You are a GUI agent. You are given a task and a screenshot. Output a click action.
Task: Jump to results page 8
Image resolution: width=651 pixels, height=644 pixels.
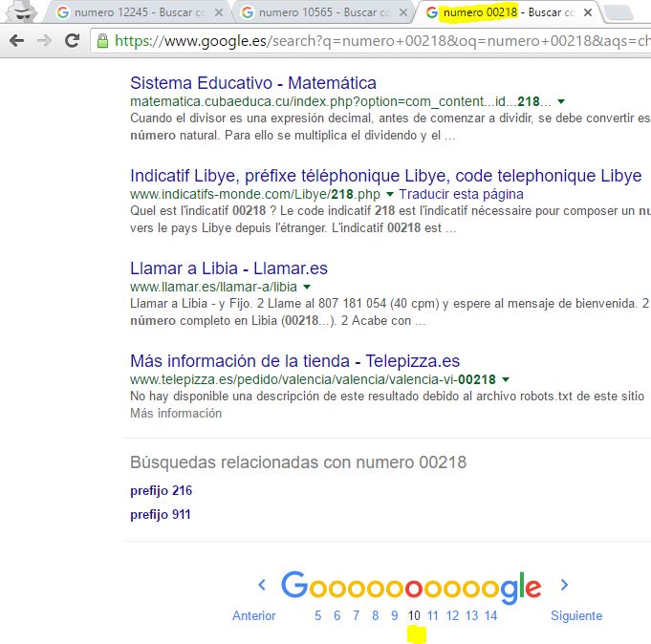[375, 615]
